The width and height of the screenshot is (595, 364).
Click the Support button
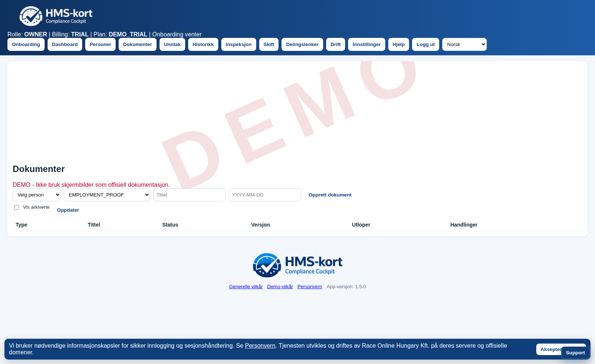575,353
